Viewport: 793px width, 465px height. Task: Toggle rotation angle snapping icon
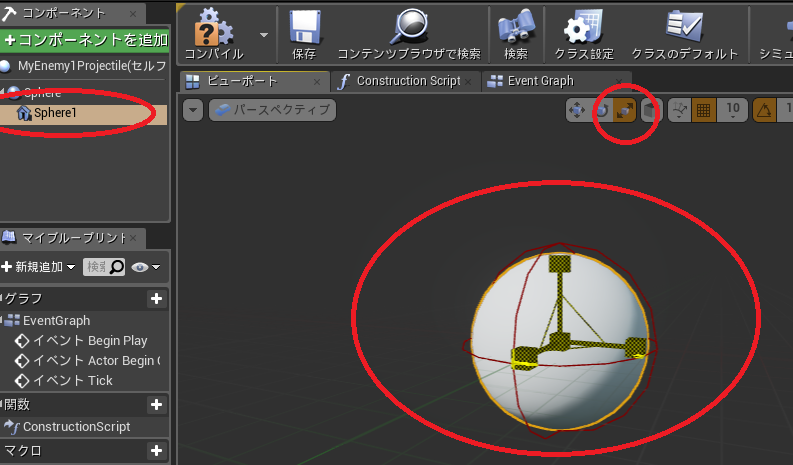(764, 110)
